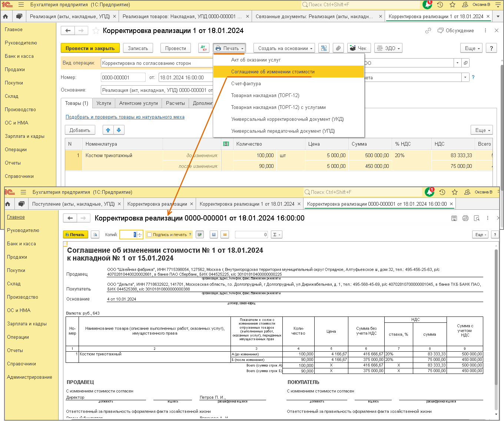This screenshot has width=504, height=421.
Task: Enable the Подпись и печать checkbox
Action: tap(149, 235)
